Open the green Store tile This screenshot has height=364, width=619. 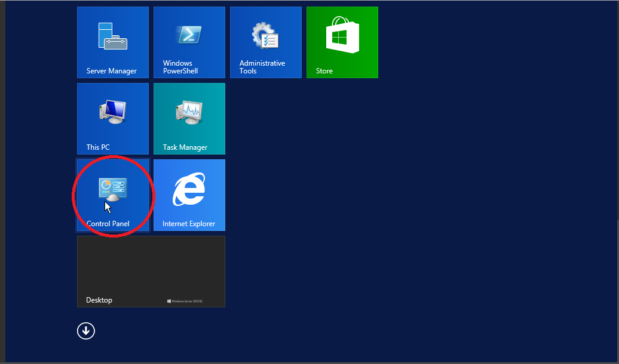coord(342,42)
